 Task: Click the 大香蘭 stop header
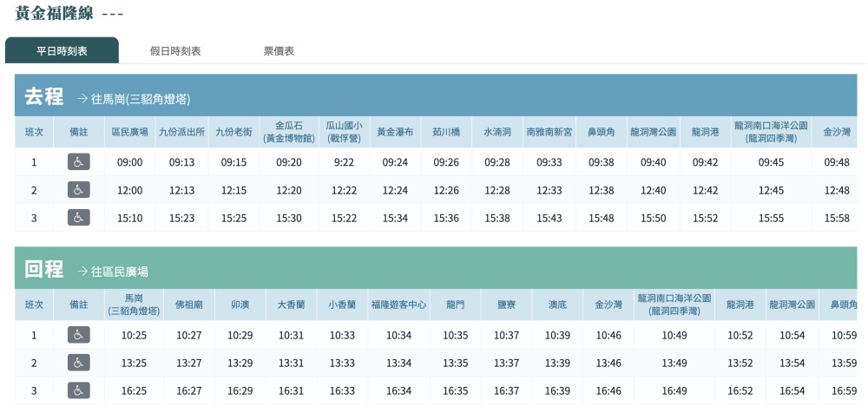[291, 305]
